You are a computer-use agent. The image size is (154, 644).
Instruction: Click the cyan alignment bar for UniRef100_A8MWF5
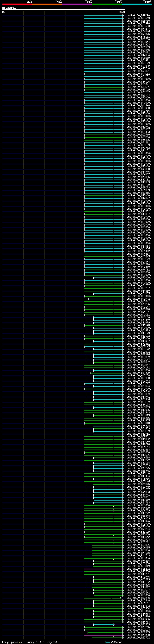click(109, 294)
